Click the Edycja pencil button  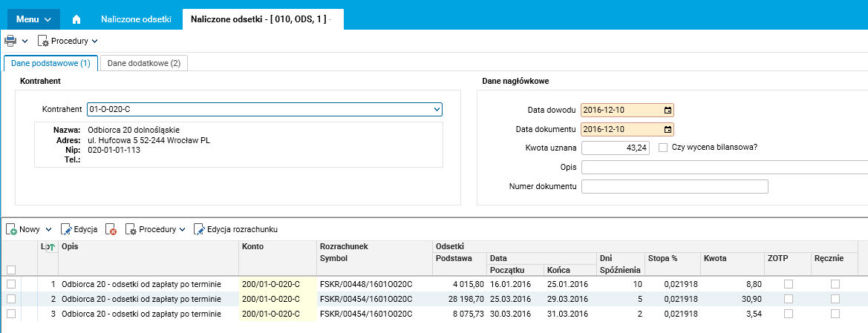point(79,230)
